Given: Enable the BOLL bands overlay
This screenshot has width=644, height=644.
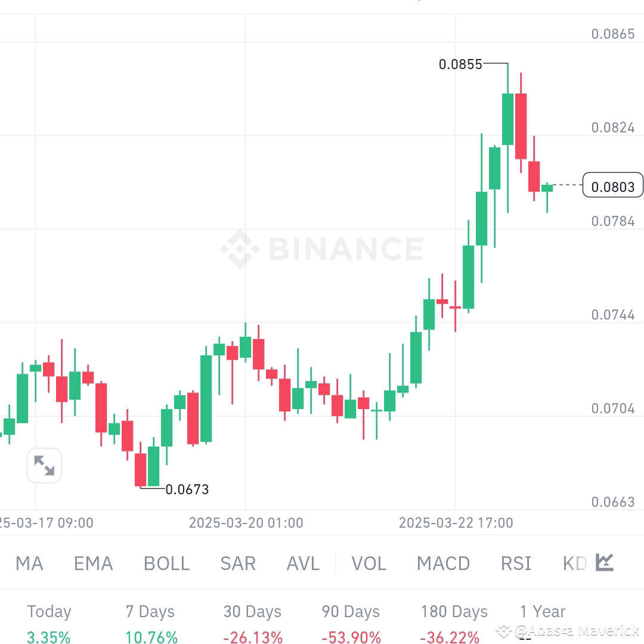Looking at the screenshot, I should [166, 563].
